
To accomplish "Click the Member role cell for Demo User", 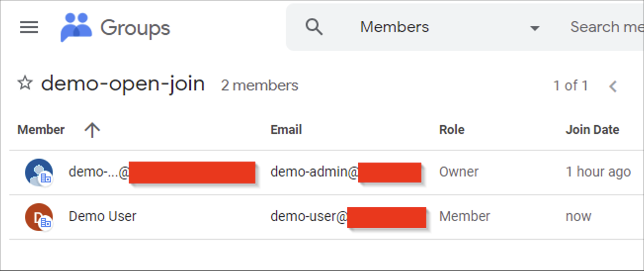I will point(465,216).
